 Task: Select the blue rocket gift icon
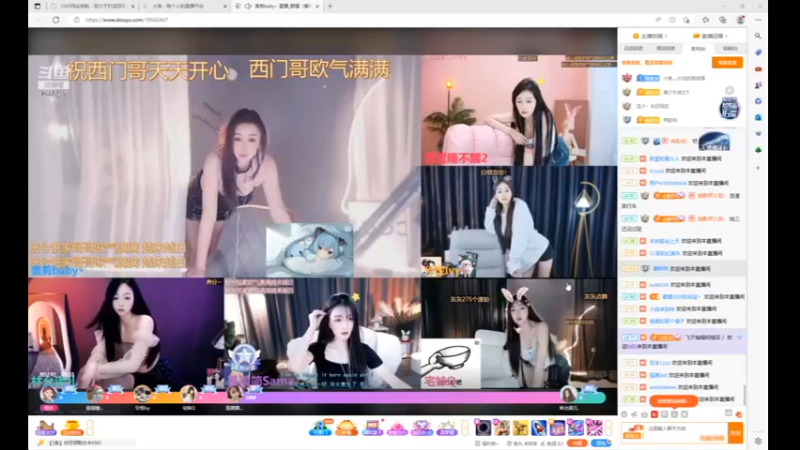(539, 428)
